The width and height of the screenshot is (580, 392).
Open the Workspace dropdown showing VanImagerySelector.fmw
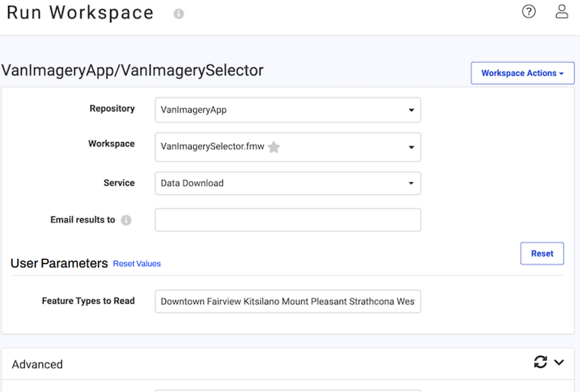click(288, 147)
